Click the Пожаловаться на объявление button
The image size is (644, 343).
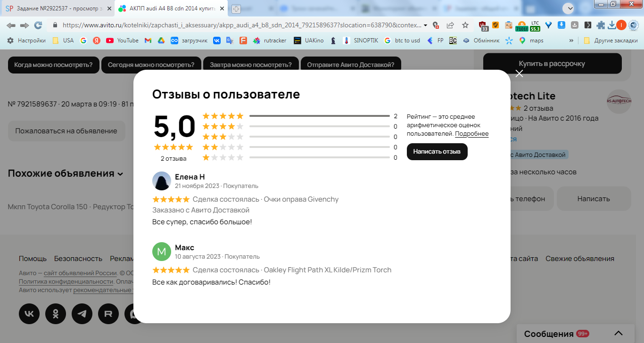[x=66, y=131]
